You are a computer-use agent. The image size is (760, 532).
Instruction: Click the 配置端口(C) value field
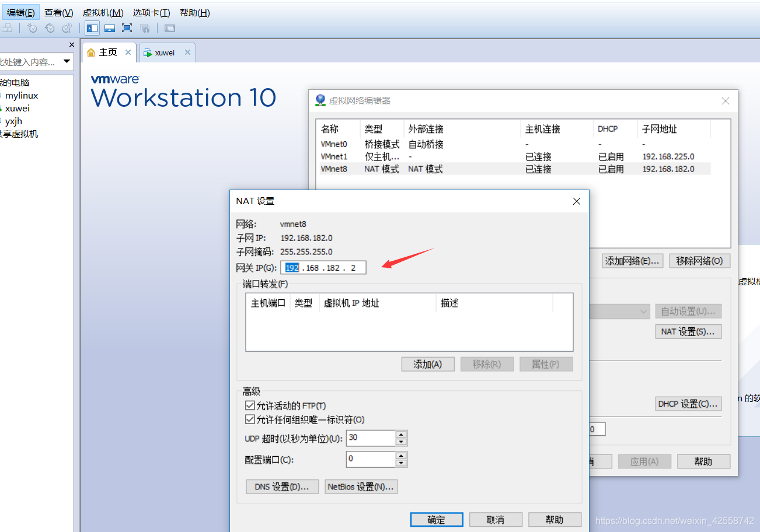tap(371, 459)
